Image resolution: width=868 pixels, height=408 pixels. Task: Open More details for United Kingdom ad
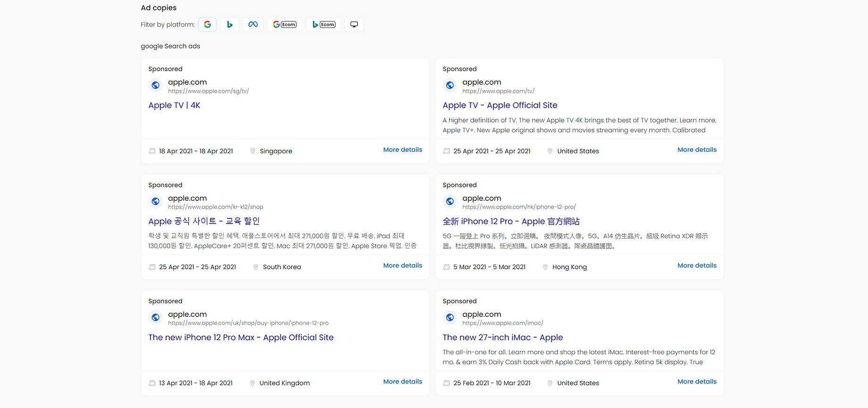click(x=403, y=382)
